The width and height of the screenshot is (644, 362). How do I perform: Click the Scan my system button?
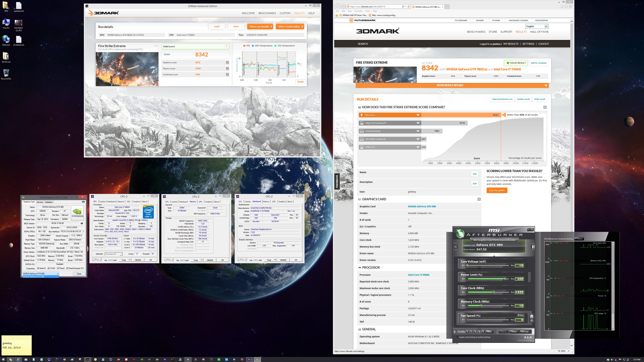497,190
